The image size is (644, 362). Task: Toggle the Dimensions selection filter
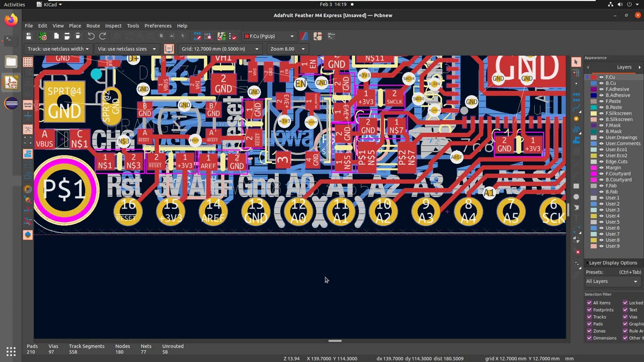pos(589,338)
